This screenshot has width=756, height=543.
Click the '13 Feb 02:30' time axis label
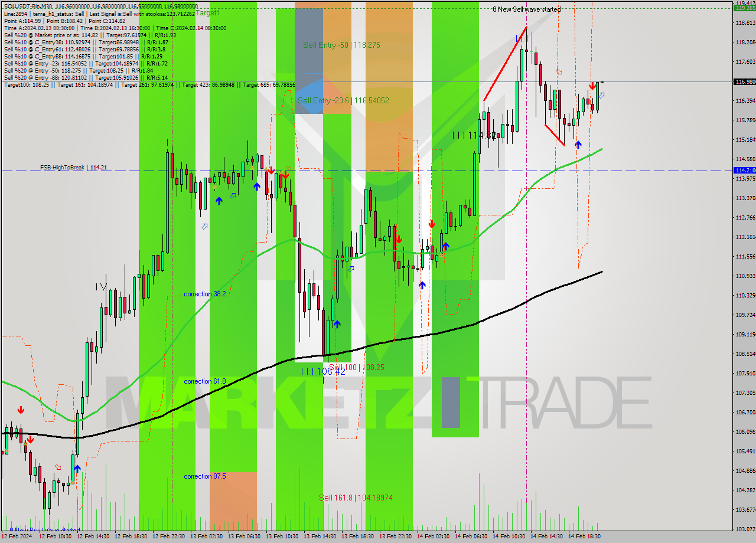click(206, 537)
